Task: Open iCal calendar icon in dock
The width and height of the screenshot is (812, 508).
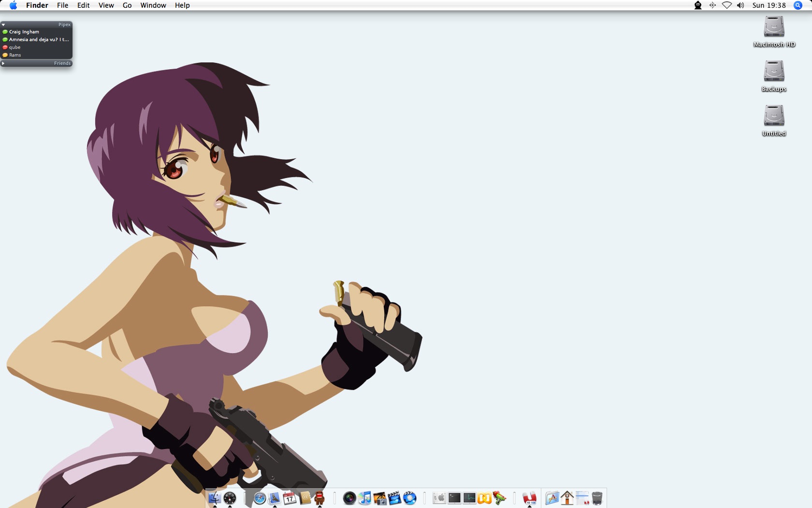Action: (x=290, y=498)
